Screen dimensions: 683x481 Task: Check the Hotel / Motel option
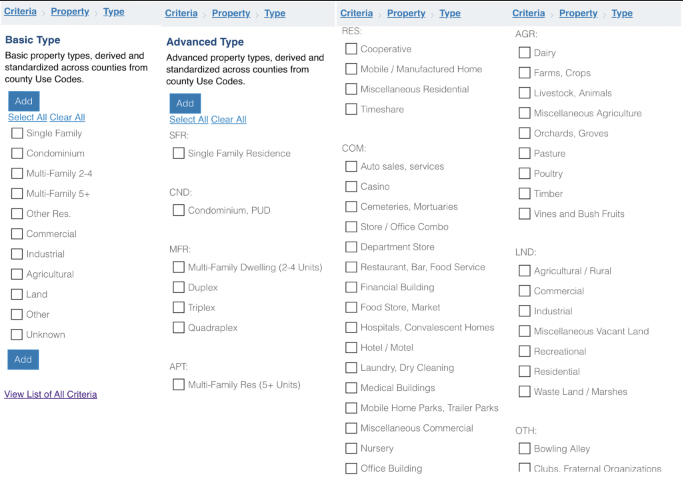point(351,348)
